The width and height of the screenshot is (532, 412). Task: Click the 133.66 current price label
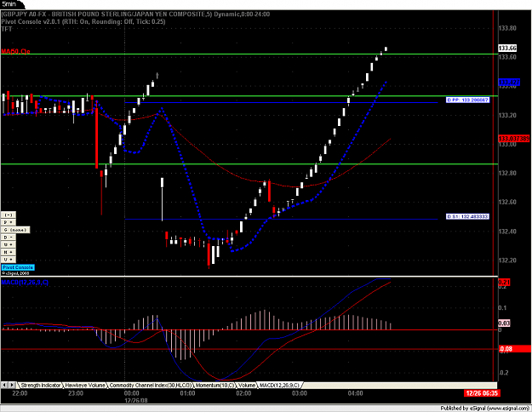507,49
